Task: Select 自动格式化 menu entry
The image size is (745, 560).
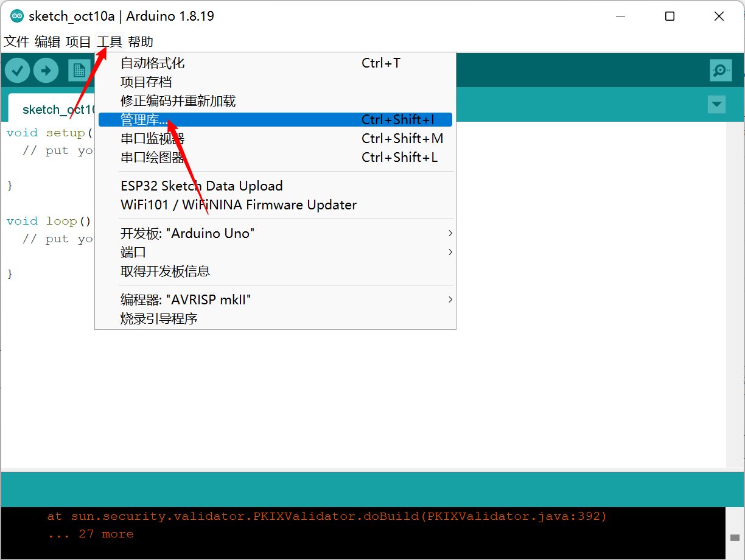Action: pos(275,63)
